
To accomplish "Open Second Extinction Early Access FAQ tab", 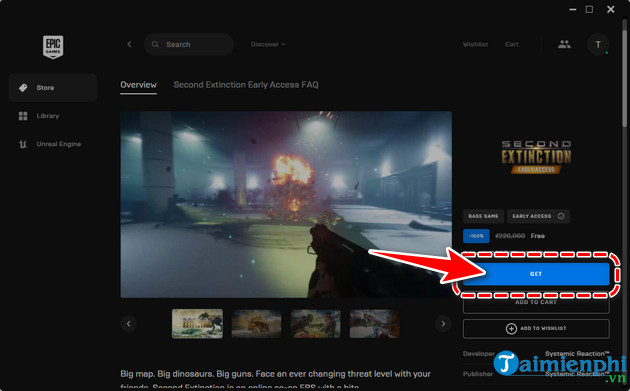I will 246,85.
